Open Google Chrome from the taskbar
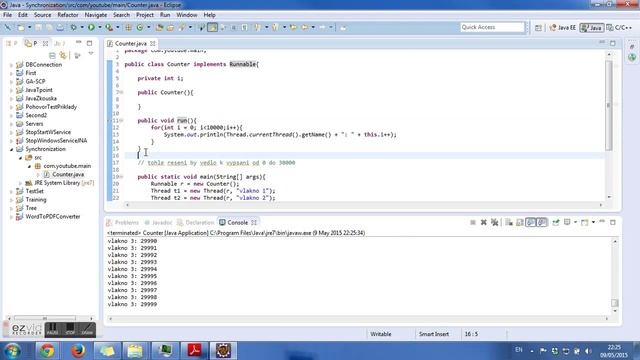Image resolution: width=640 pixels, height=360 pixels. pyautogui.click(x=47, y=351)
